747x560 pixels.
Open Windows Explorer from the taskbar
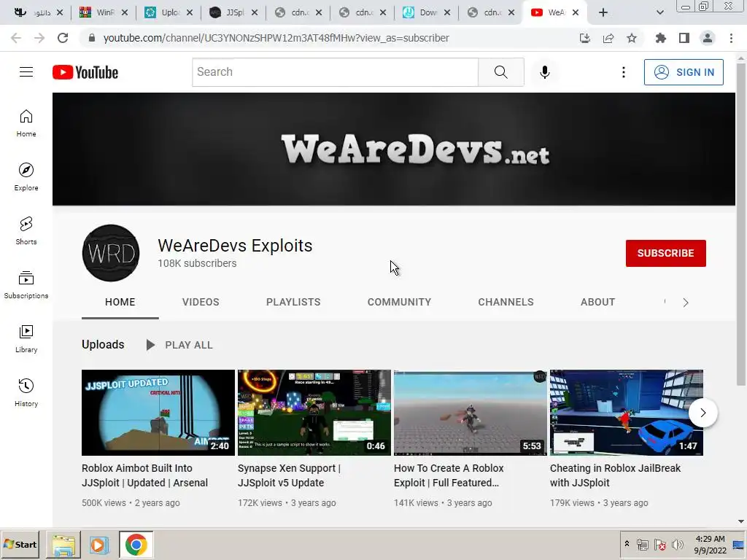63,545
